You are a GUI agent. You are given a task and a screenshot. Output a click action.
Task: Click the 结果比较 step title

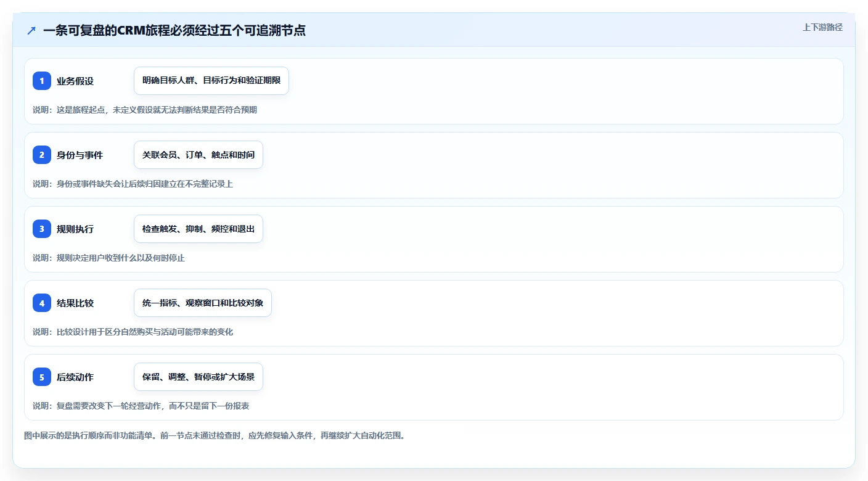[75, 303]
